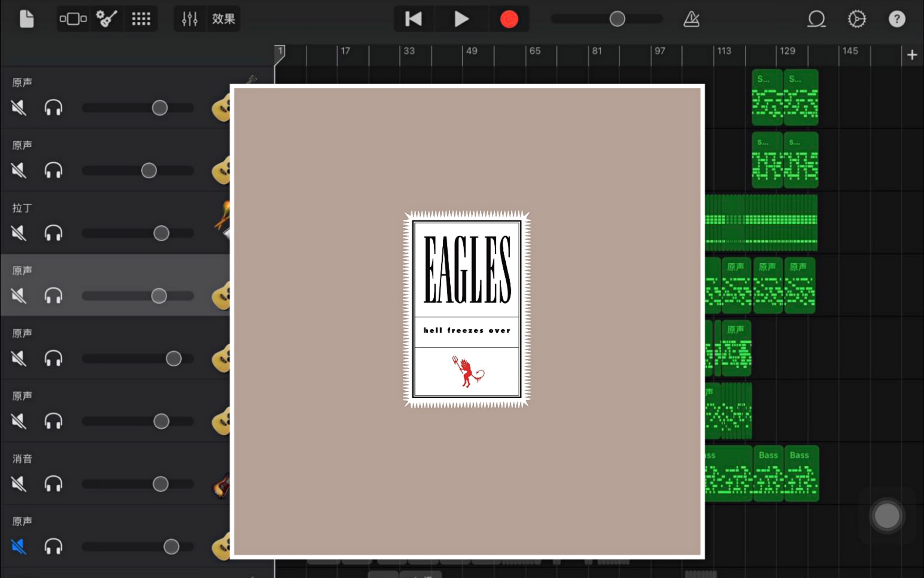924x578 pixels.
Task: Select first S... region on top track
Action: (x=767, y=97)
